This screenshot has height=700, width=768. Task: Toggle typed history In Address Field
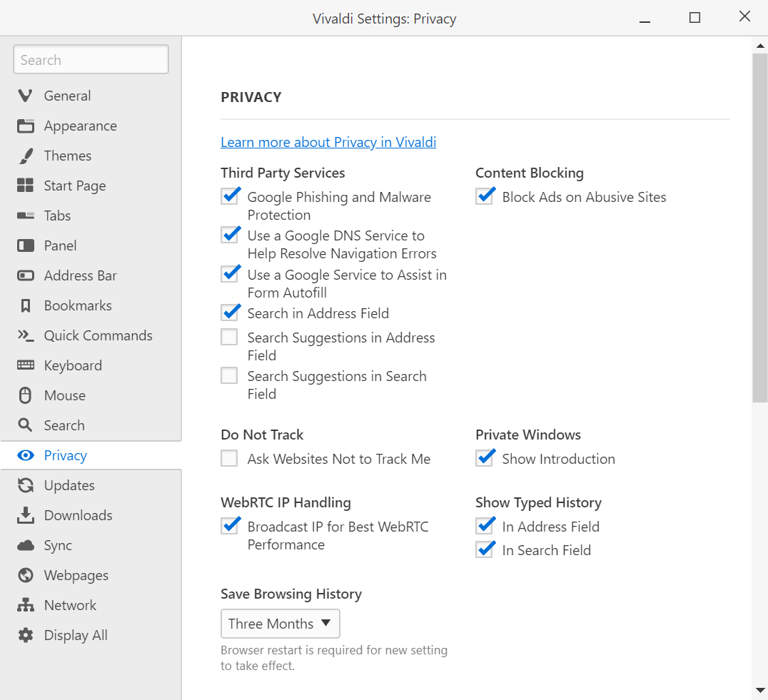[484, 526]
